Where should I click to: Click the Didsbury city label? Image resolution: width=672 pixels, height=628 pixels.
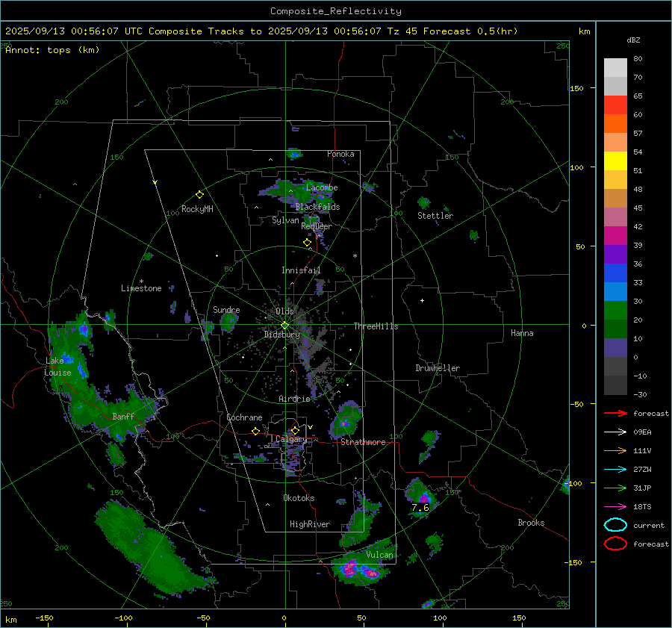(281, 335)
